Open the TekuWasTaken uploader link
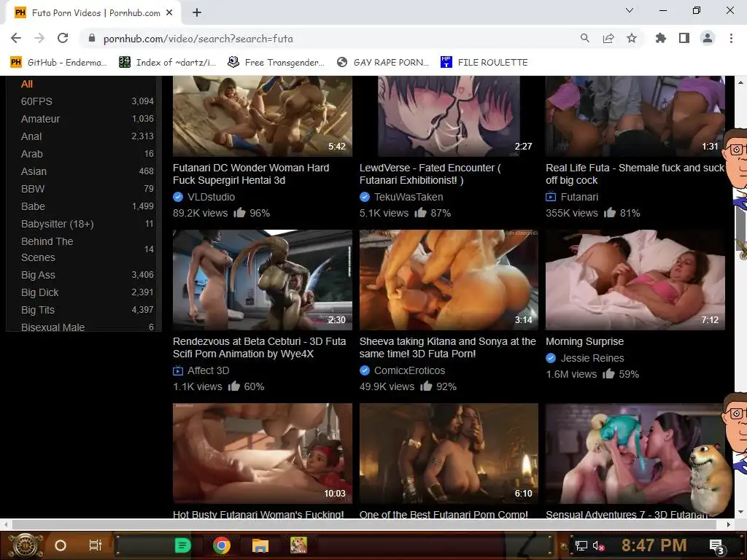Image resolution: width=747 pixels, height=560 pixels. tap(409, 197)
